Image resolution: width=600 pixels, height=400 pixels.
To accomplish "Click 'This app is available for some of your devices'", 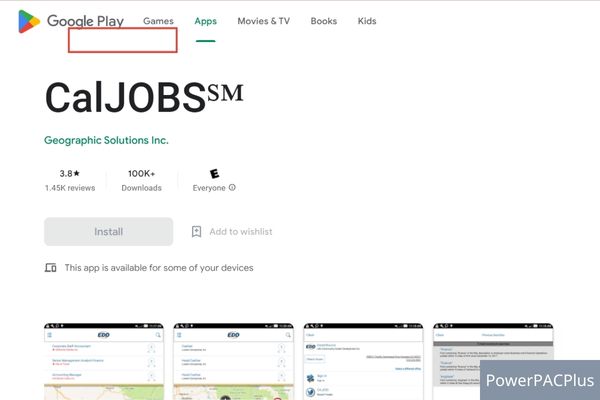I will click(159, 268).
